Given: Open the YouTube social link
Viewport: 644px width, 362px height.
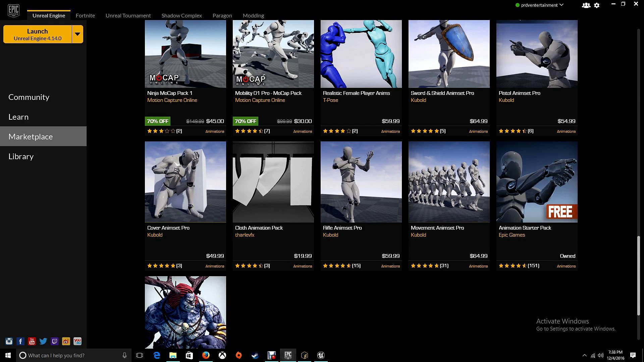Looking at the screenshot, I should [32, 341].
